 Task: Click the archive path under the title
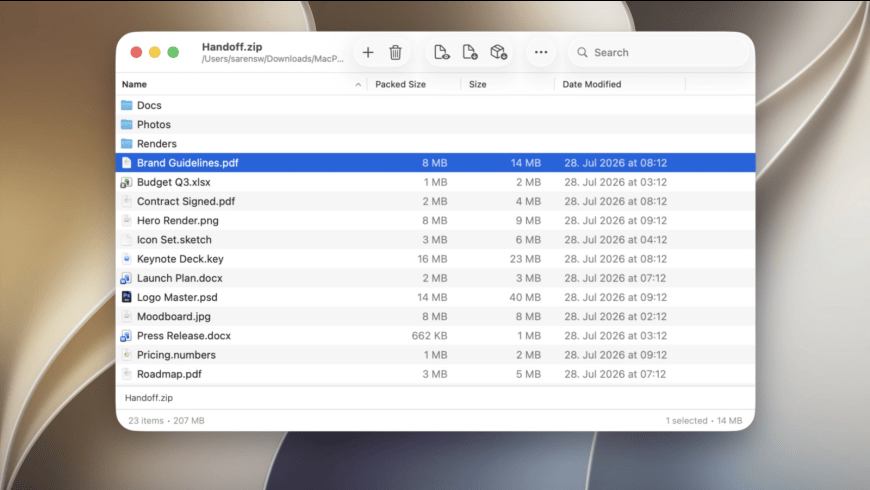click(x=272, y=59)
